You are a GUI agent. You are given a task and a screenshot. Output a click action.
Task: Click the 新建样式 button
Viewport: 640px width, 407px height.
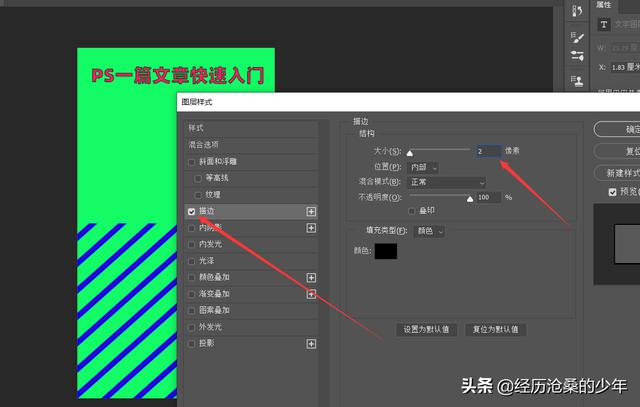pyautogui.click(x=617, y=173)
